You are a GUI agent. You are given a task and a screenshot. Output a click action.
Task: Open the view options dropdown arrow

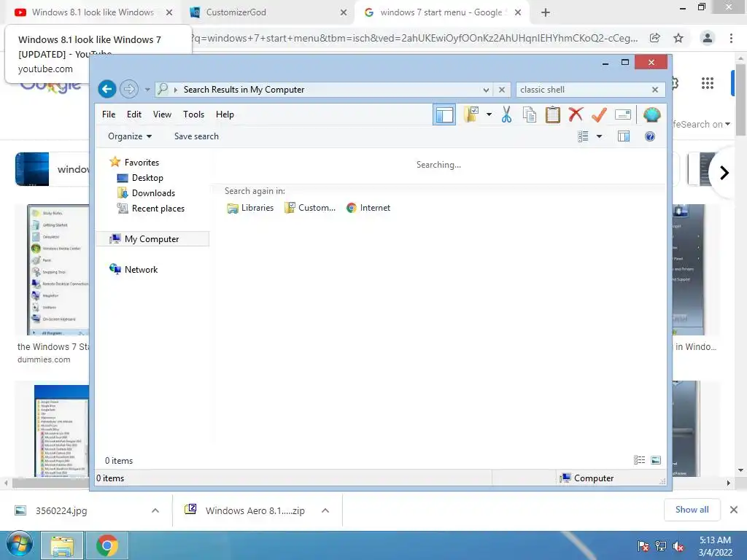pyautogui.click(x=600, y=136)
